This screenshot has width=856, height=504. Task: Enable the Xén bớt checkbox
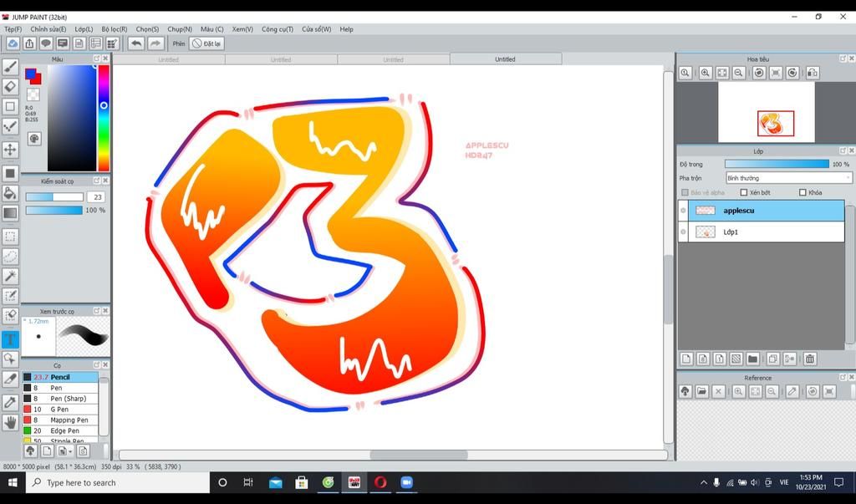[x=743, y=192]
